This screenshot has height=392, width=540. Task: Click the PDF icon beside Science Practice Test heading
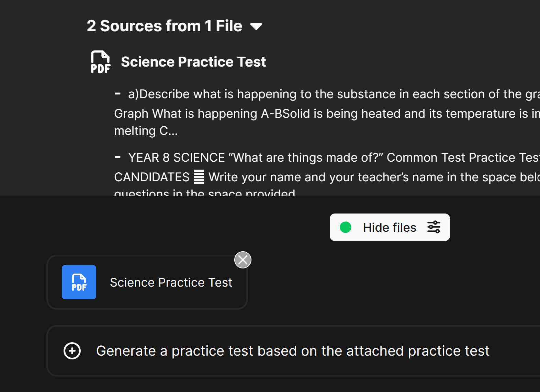coord(100,62)
